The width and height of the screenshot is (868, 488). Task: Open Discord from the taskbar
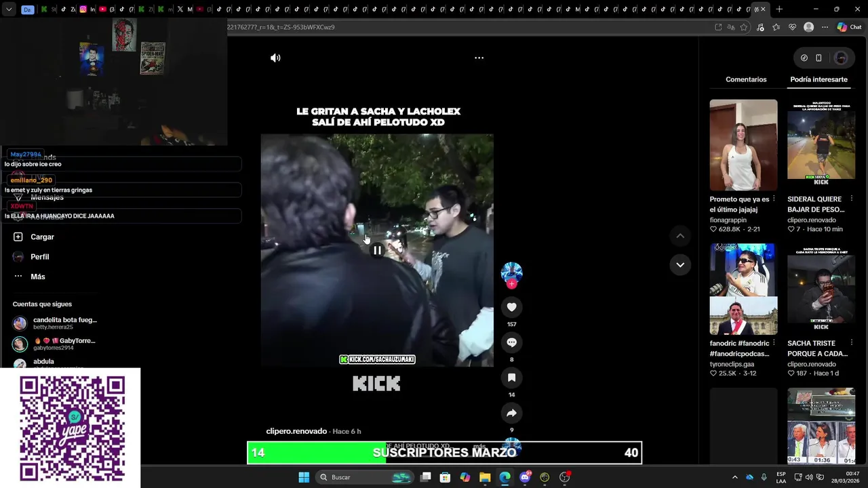(x=525, y=477)
